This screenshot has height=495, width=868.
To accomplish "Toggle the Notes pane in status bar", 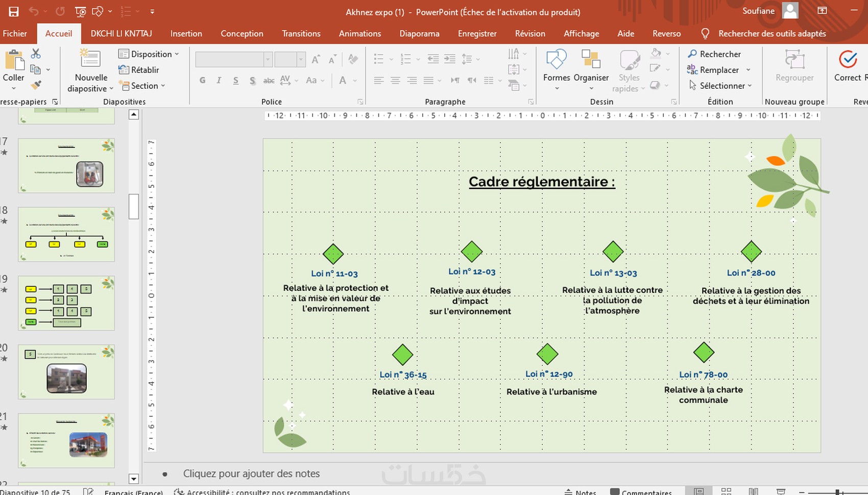I will tap(581, 492).
